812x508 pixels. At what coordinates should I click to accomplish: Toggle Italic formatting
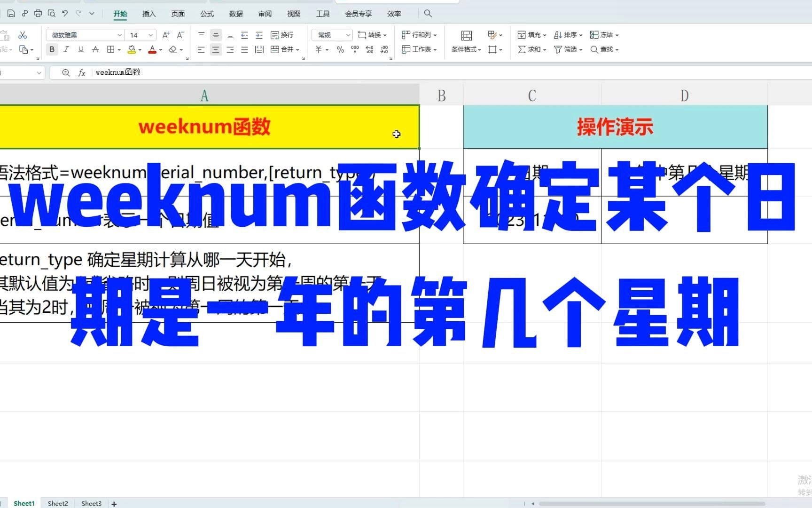click(66, 49)
